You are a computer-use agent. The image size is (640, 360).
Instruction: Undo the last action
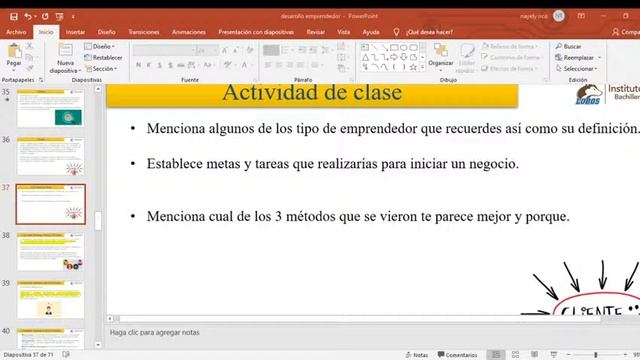click(x=28, y=16)
